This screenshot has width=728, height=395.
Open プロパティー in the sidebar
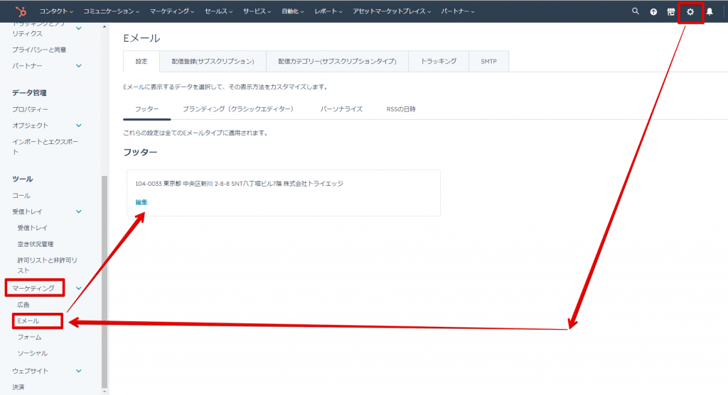[x=30, y=109]
